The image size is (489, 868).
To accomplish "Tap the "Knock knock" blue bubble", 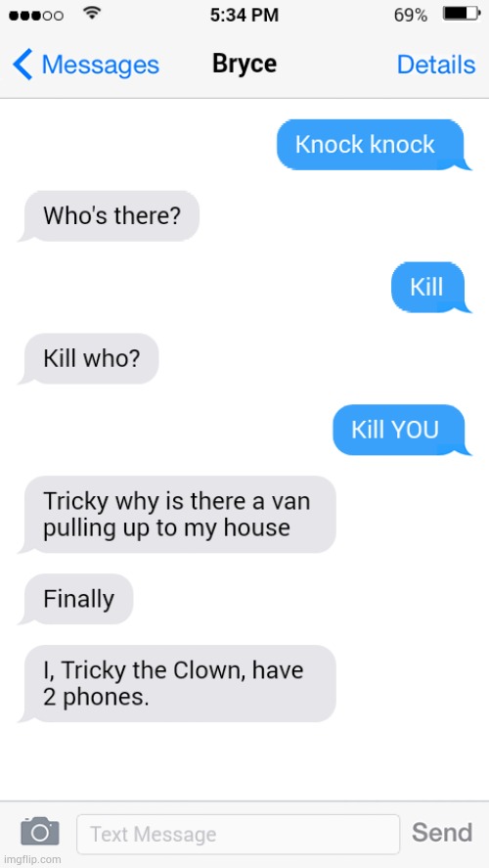I will [x=371, y=145].
